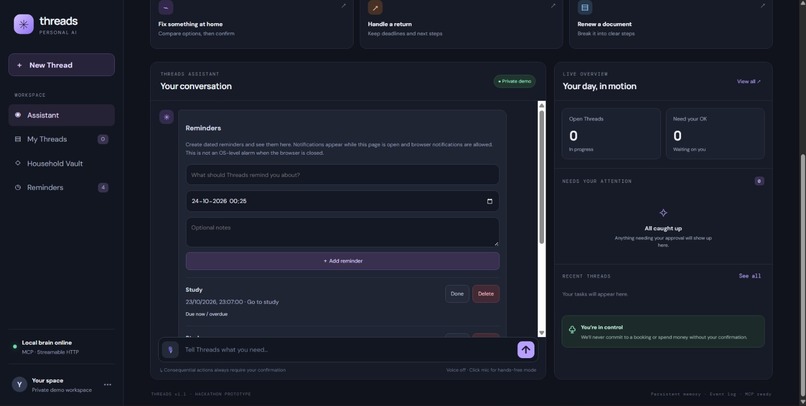The image size is (806, 406).
Task: Click the Household Vault diamond icon
Action: (18, 163)
